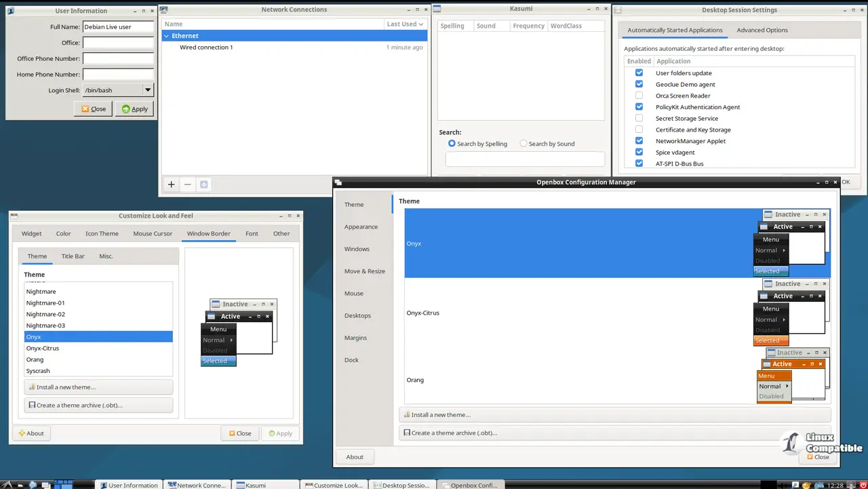Disable the Spice vdagent autostart

tap(638, 152)
